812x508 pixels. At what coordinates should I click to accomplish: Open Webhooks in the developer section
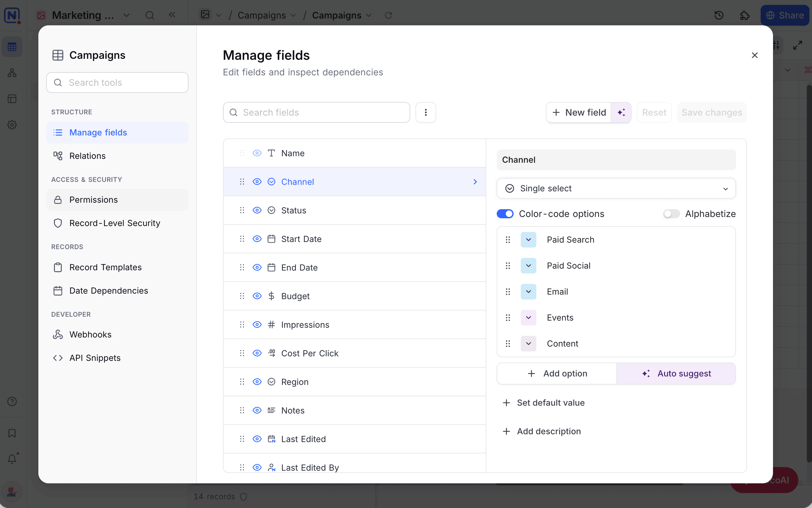tap(117, 334)
